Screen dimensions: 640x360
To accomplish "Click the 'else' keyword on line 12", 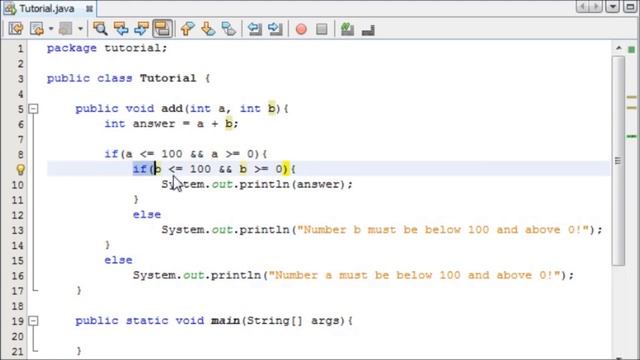I will (147, 215).
